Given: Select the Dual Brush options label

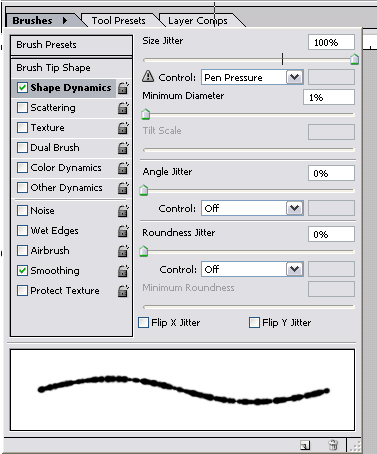Looking at the screenshot, I should pos(55,148).
